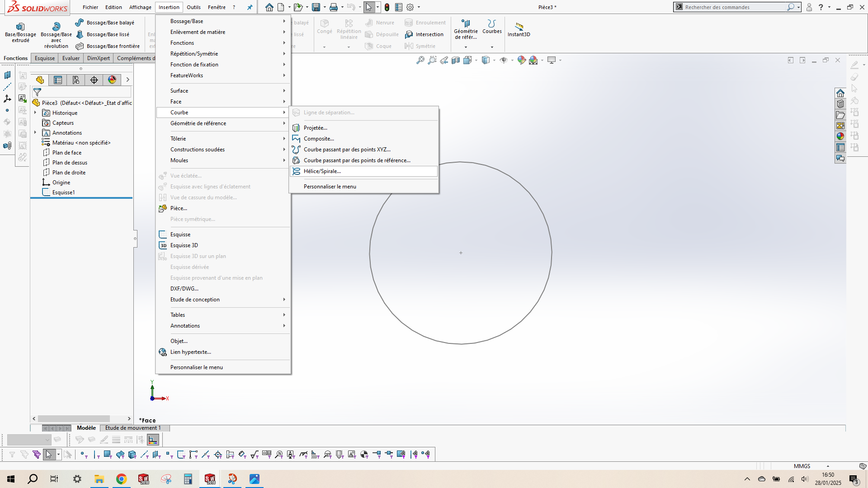
Task: Toggle the Instant3D-like timeline view button at bottom
Action: click(x=153, y=440)
